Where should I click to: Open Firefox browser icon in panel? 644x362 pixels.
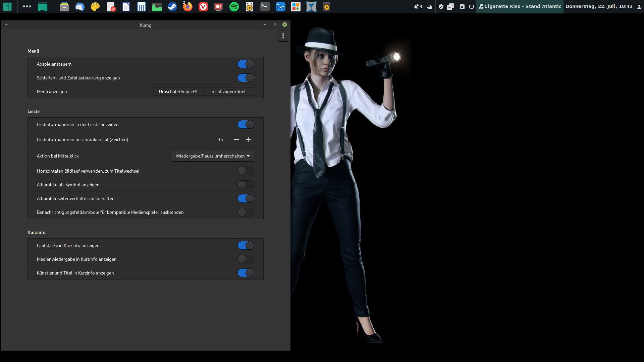[187, 7]
